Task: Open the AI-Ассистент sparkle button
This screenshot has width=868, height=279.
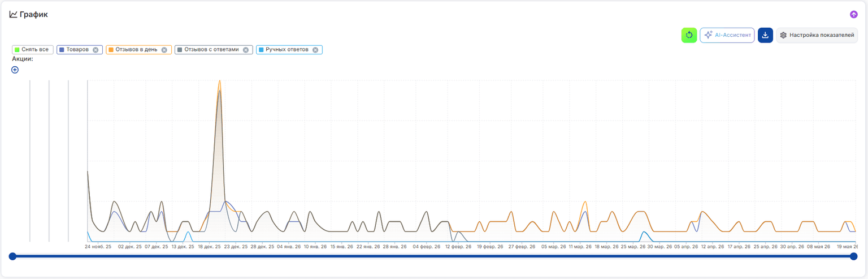Action: click(x=727, y=35)
